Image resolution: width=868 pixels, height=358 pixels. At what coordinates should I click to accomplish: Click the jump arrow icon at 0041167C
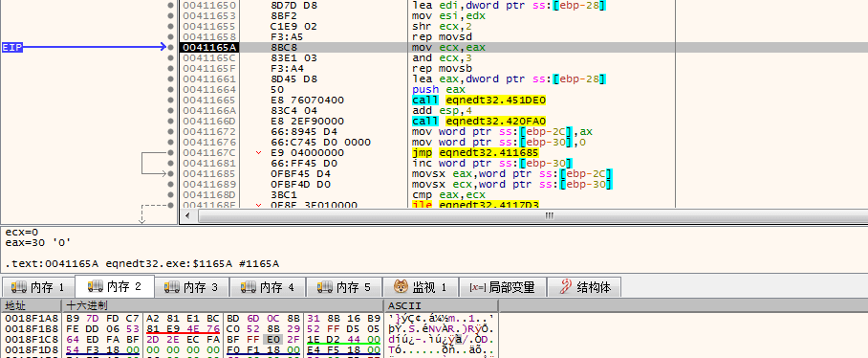coord(259,153)
